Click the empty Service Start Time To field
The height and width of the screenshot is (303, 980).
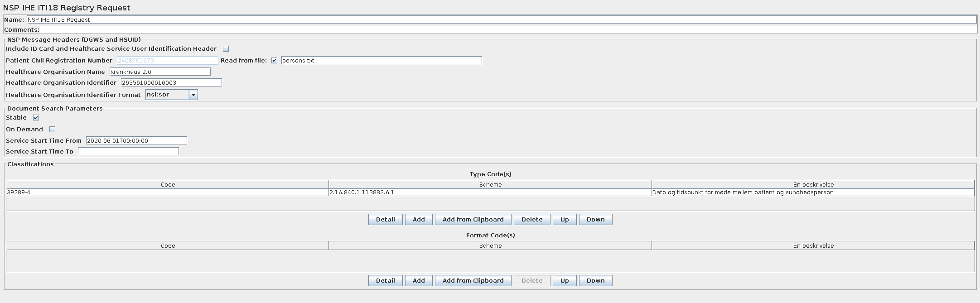[x=128, y=152]
